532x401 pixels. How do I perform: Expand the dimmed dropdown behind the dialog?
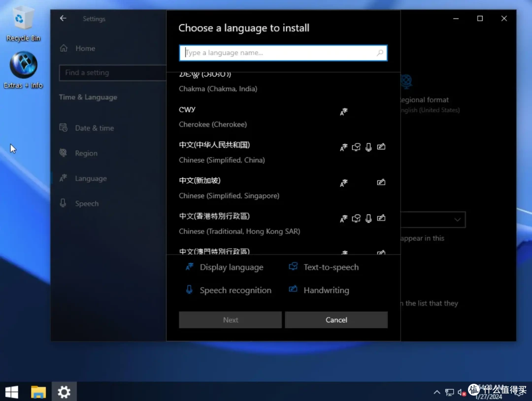[433, 219]
